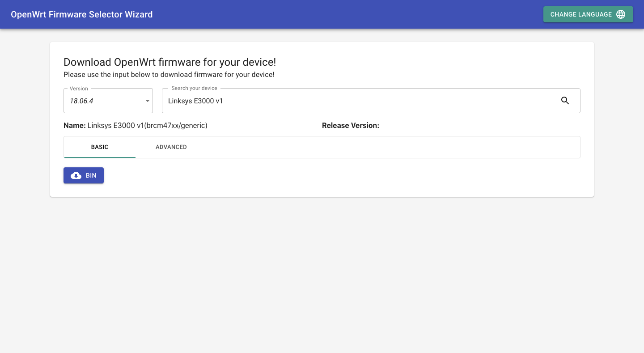Select the Basic tab
This screenshot has width=644, height=353.
pyautogui.click(x=100, y=147)
